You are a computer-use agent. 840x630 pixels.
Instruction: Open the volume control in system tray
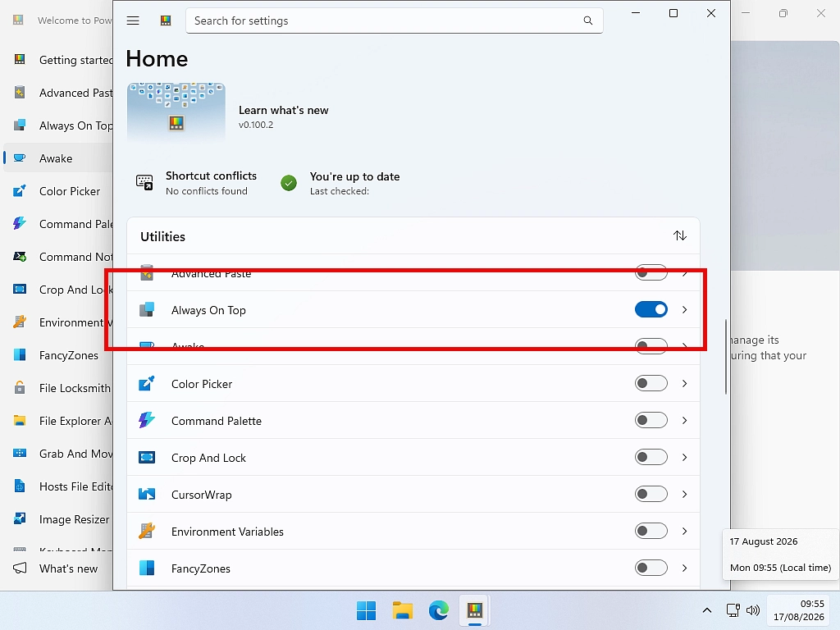[753, 610]
